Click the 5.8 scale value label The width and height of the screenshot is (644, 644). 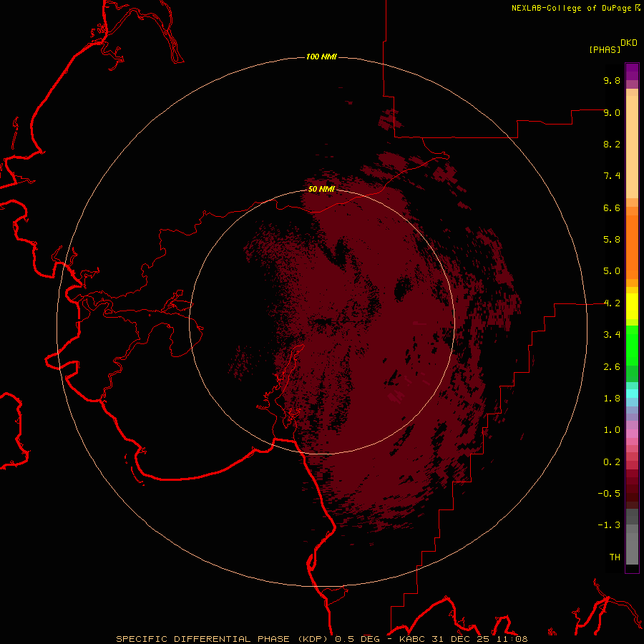pyautogui.click(x=612, y=240)
